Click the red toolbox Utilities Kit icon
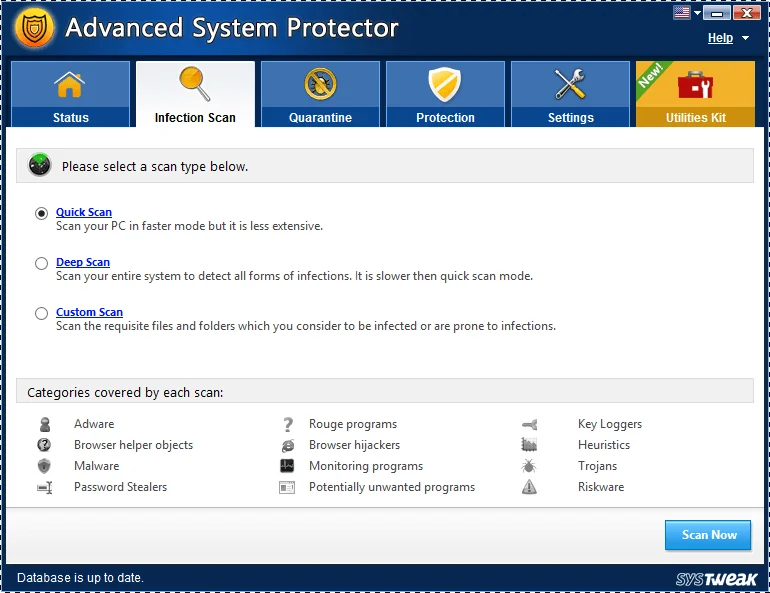 pyautogui.click(x=695, y=85)
